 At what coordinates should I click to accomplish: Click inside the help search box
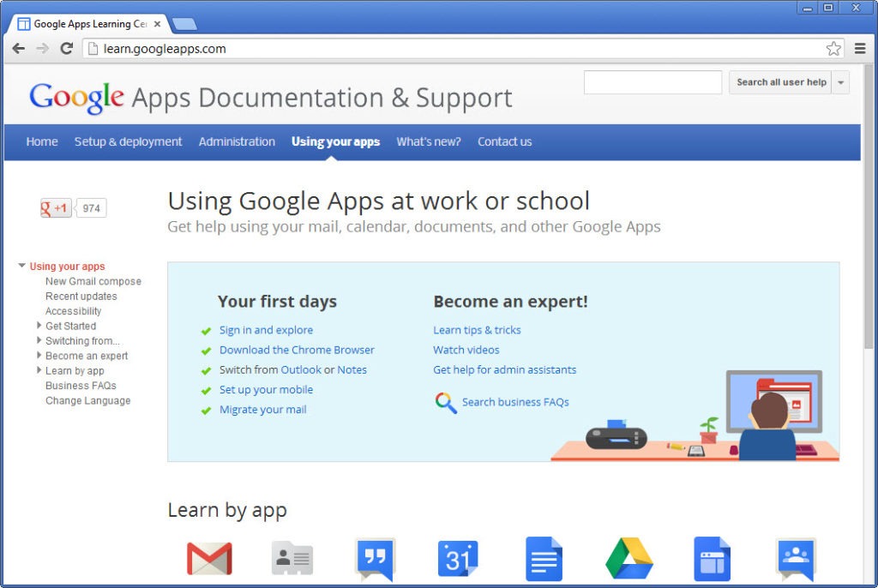[x=652, y=82]
